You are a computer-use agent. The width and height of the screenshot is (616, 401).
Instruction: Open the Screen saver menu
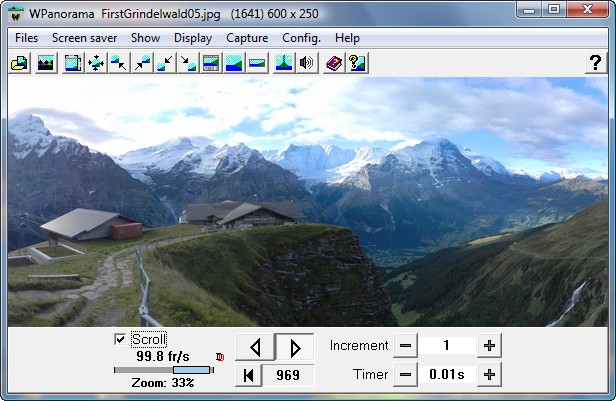tap(85, 38)
